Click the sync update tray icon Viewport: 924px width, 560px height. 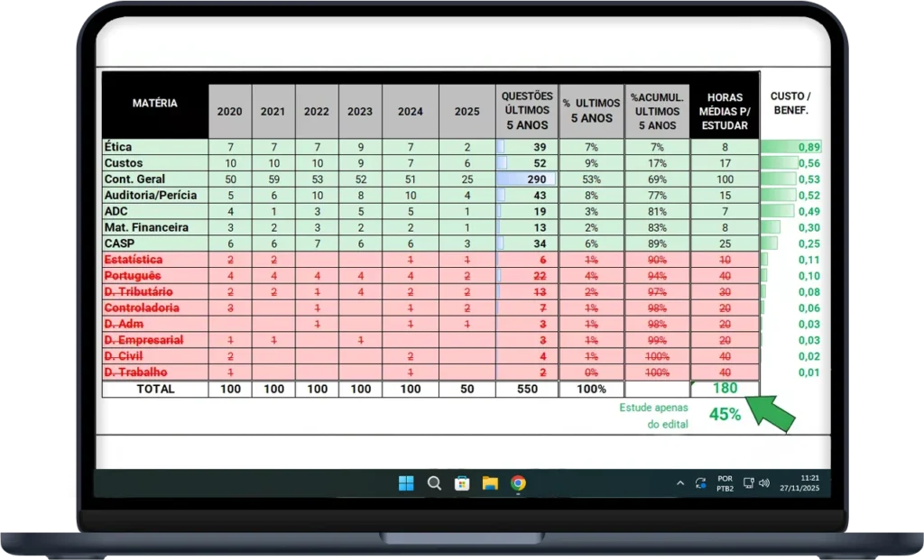click(701, 483)
